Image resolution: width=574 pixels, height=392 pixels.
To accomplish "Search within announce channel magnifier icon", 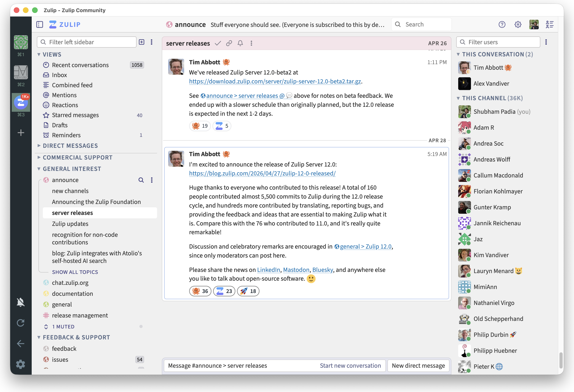I will [x=141, y=180].
